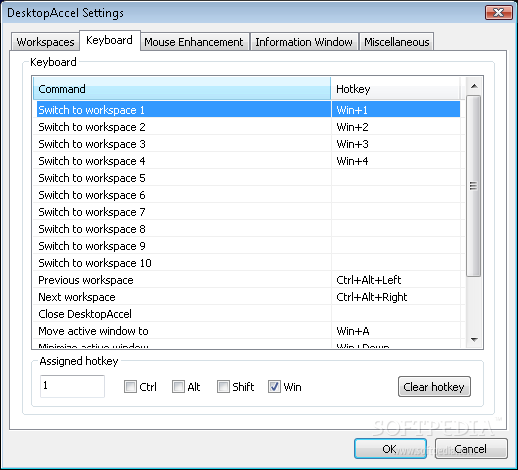Open the Mouse Enhancement tab
Screen dimensions: 518x470
point(195,42)
